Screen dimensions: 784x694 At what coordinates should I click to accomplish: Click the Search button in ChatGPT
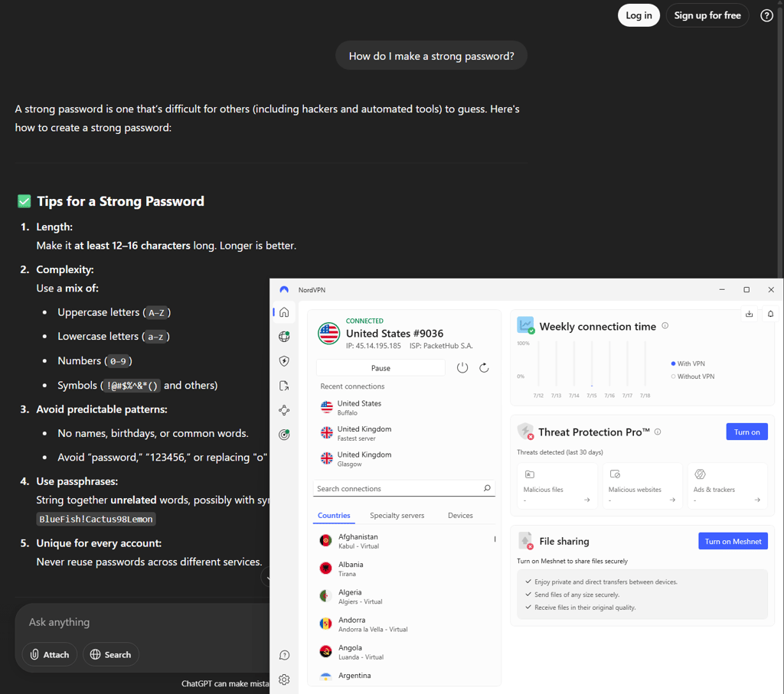(110, 654)
